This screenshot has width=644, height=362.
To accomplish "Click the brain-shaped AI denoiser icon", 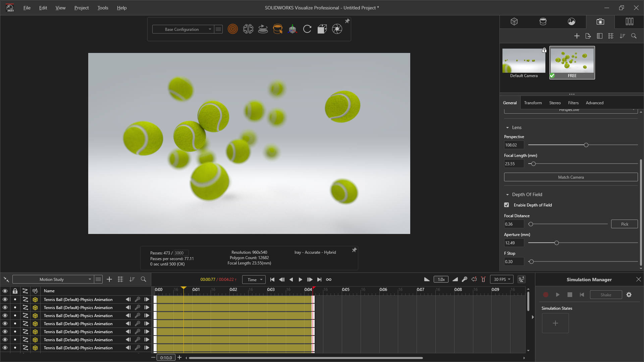I will click(x=248, y=29).
